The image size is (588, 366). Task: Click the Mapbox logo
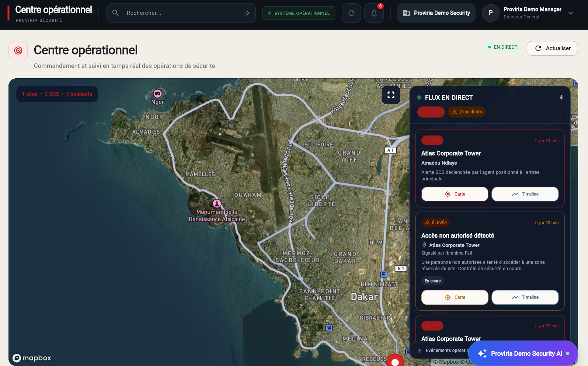pyautogui.click(x=32, y=358)
